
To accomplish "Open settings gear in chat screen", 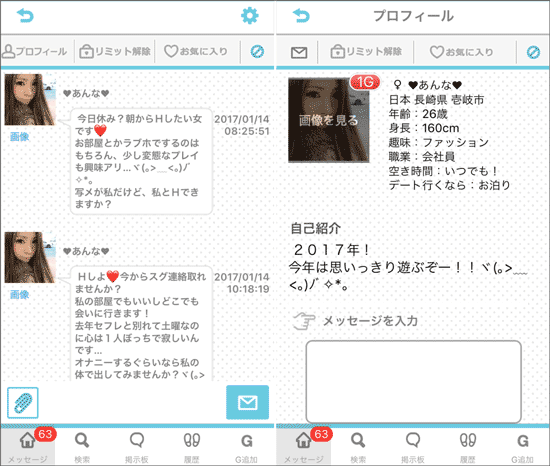I will coord(250,16).
